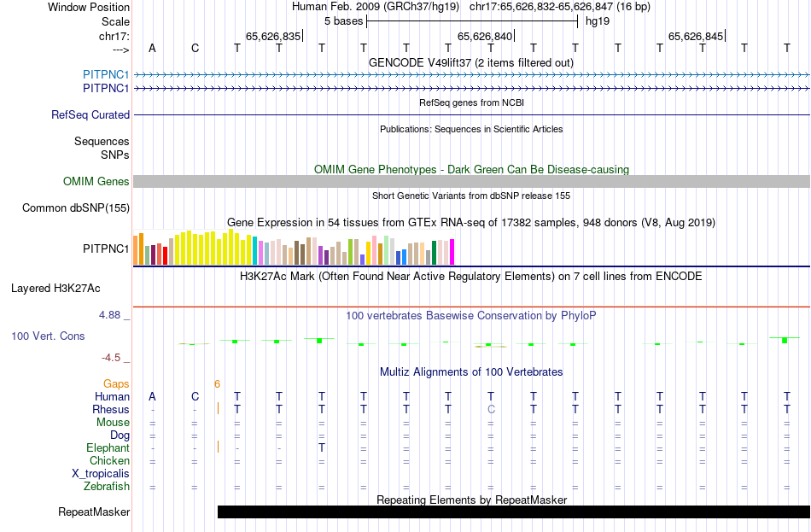Open the GTEx Gene Expression track title

(x=471, y=223)
